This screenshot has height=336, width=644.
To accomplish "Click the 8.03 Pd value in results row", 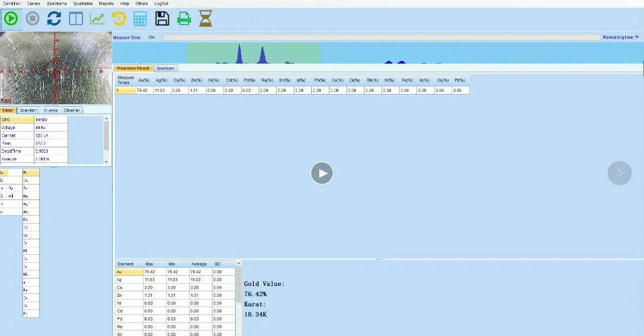I will pos(250,91).
